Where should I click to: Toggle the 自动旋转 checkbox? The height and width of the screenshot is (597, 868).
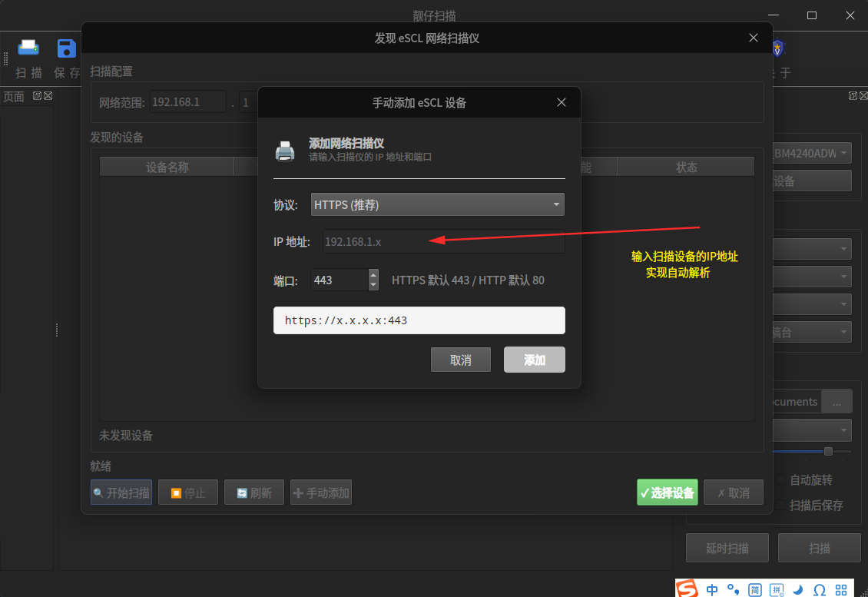pyautogui.click(x=780, y=479)
